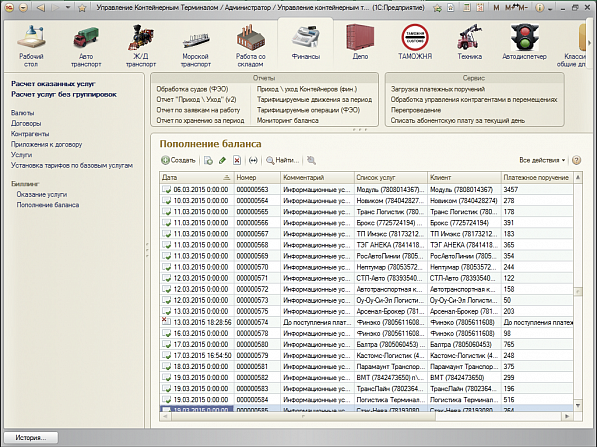Select row dated 17.03.2015 16:54:50
This screenshot has width=597, height=447.
pyautogui.click(x=366, y=355)
